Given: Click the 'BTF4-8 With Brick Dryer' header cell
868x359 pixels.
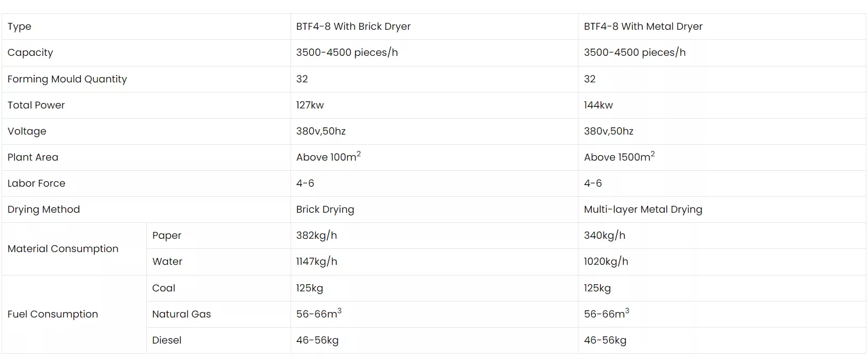Looking at the screenshot, I should (353, 27).
